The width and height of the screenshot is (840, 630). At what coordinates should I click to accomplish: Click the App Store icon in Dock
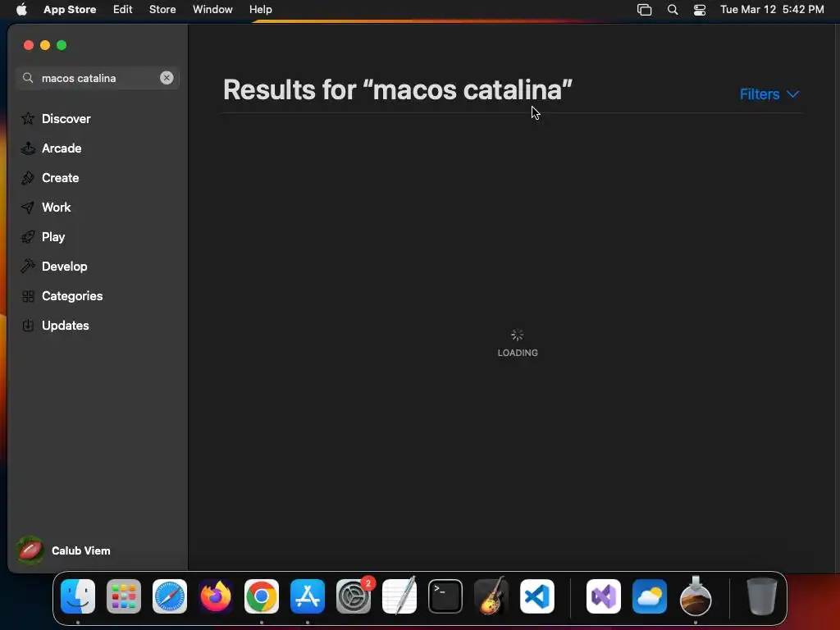pos(308,596)
